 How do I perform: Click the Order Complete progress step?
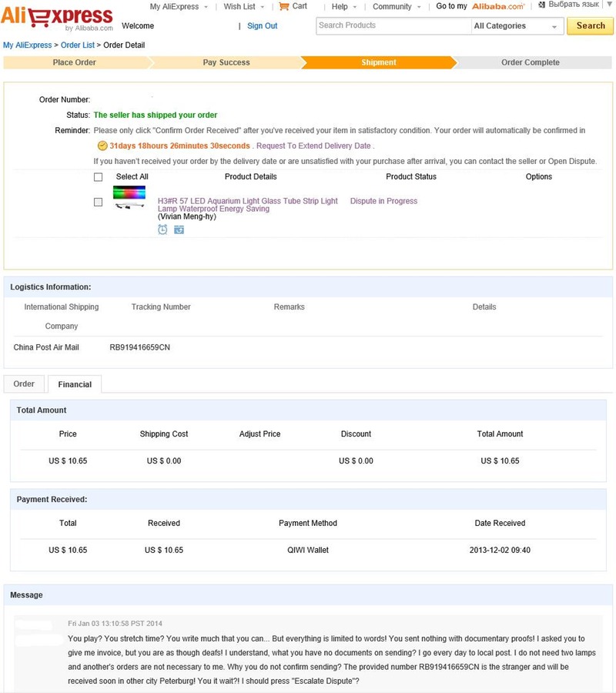pyautogui.click(x=531, y=62)
